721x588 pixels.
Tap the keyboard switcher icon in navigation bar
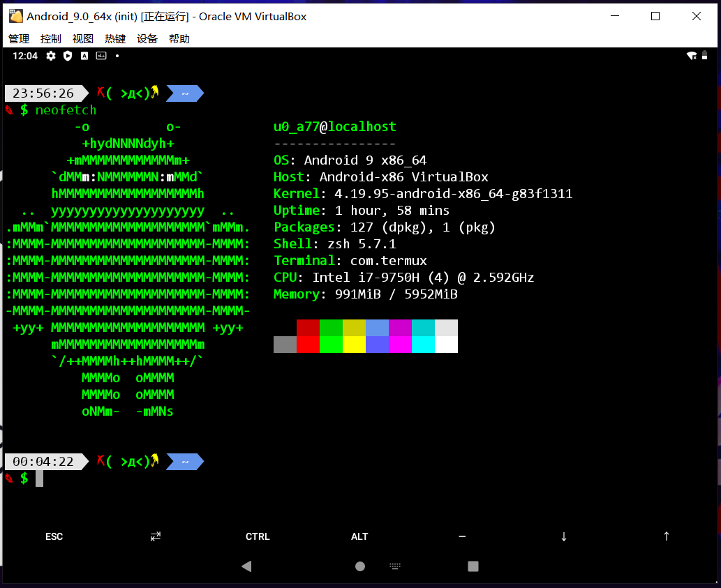point(395,566)
